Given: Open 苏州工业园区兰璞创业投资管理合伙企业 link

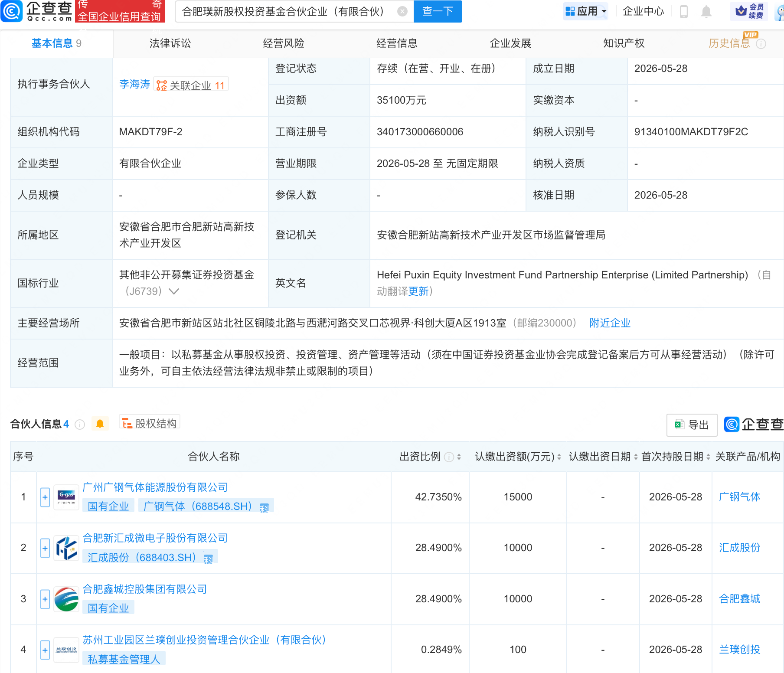Looking at the screenshot, I should click(x=204, y=640).
